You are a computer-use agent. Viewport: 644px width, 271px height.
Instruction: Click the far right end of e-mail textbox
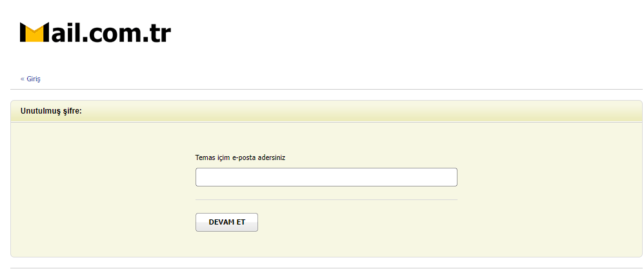pos(453,177)
